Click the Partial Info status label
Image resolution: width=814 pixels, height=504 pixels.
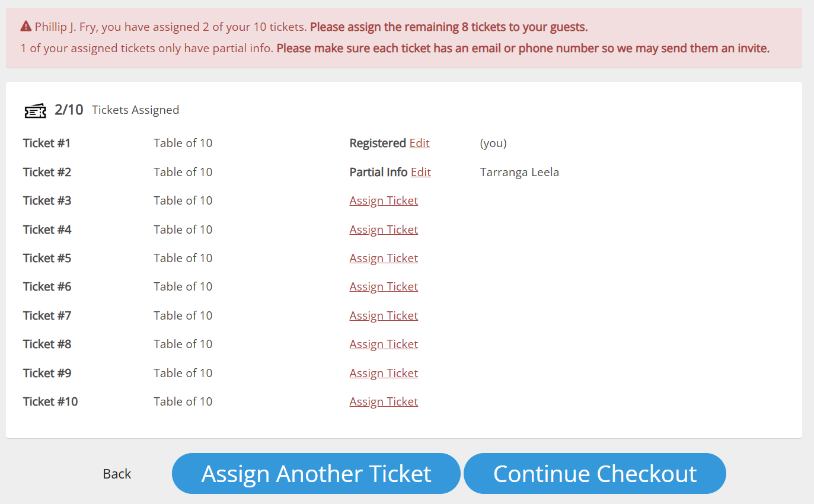[x=378, y=173]
